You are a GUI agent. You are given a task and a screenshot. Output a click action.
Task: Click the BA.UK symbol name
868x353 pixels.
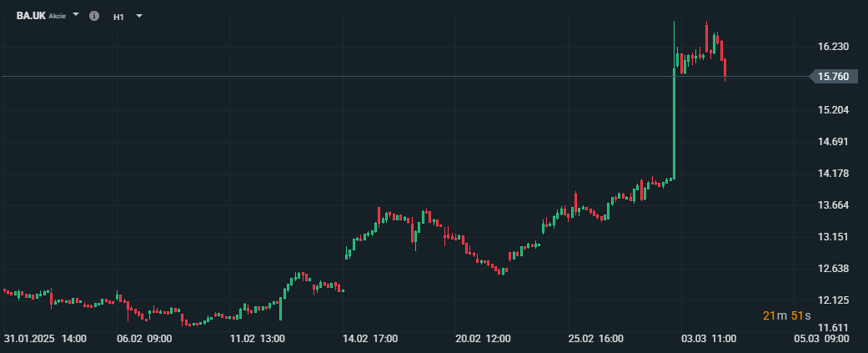tap(31, 16)
